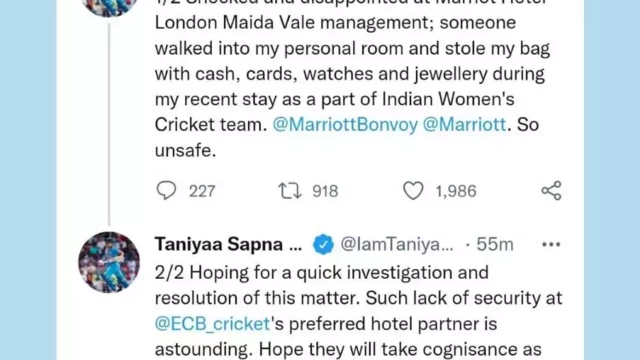This screenshot has width=640, height=360.
Task: Click the 55m timestamp
Action: pyautogui.click(x=495, y=244)
